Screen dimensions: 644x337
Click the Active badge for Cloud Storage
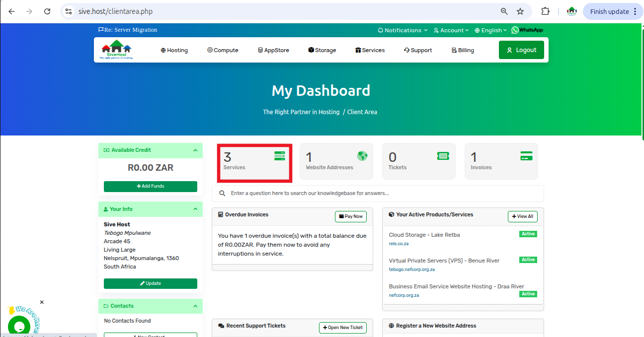coord(528,234)
